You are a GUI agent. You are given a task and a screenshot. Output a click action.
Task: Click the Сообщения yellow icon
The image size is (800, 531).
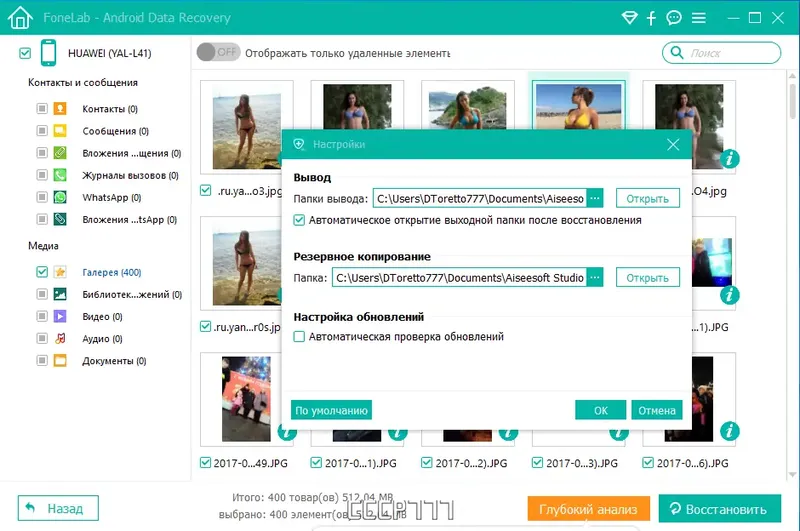60,131
